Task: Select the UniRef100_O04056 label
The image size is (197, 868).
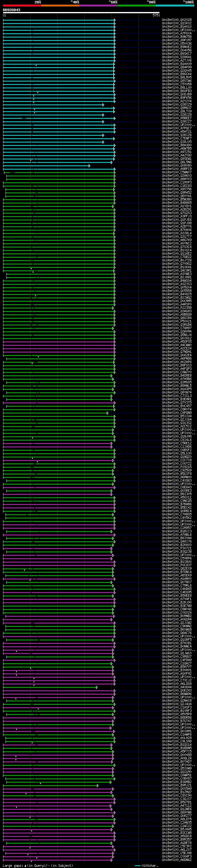Action: pyautogui.click(x=177, y=50)
